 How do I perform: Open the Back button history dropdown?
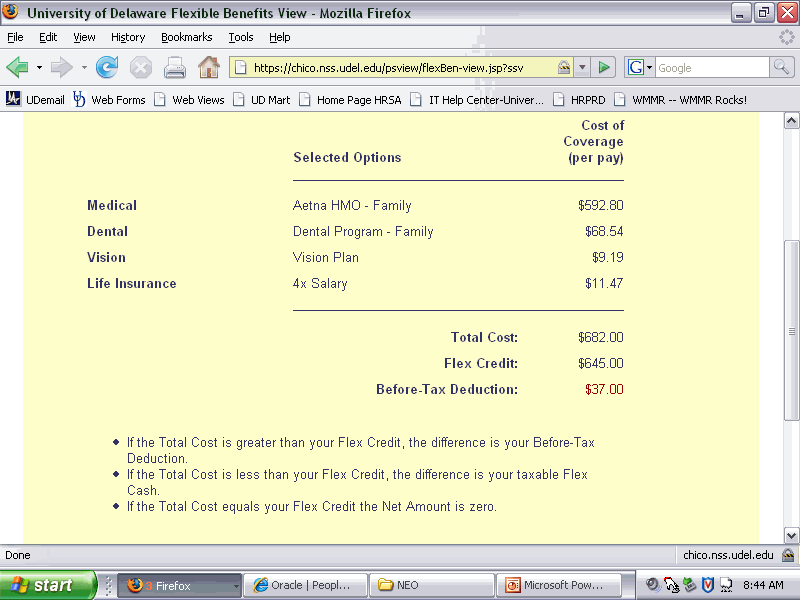point(40,68)
